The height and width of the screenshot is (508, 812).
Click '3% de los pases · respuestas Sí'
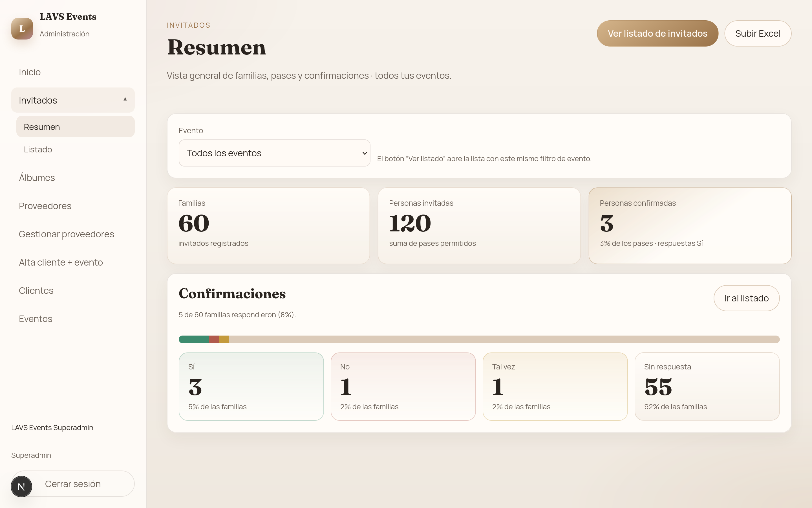[x=651, y=243]
